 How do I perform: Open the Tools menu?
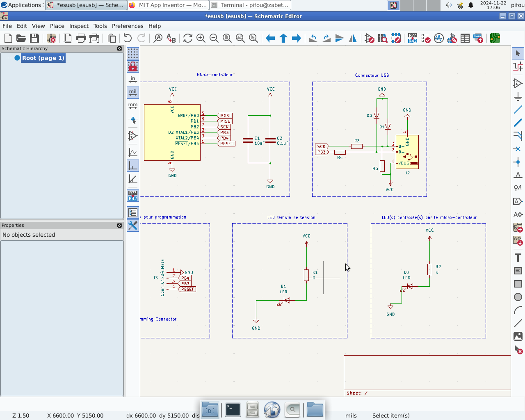100,26
